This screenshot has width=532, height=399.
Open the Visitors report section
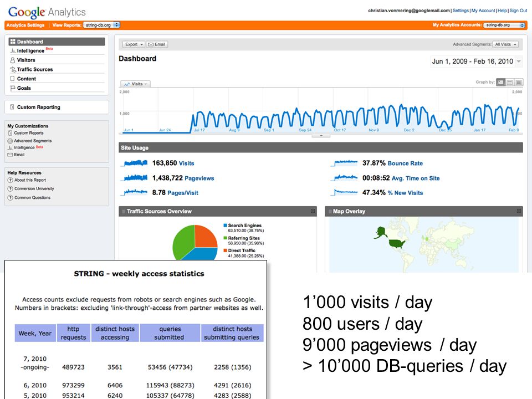(26, 60)
